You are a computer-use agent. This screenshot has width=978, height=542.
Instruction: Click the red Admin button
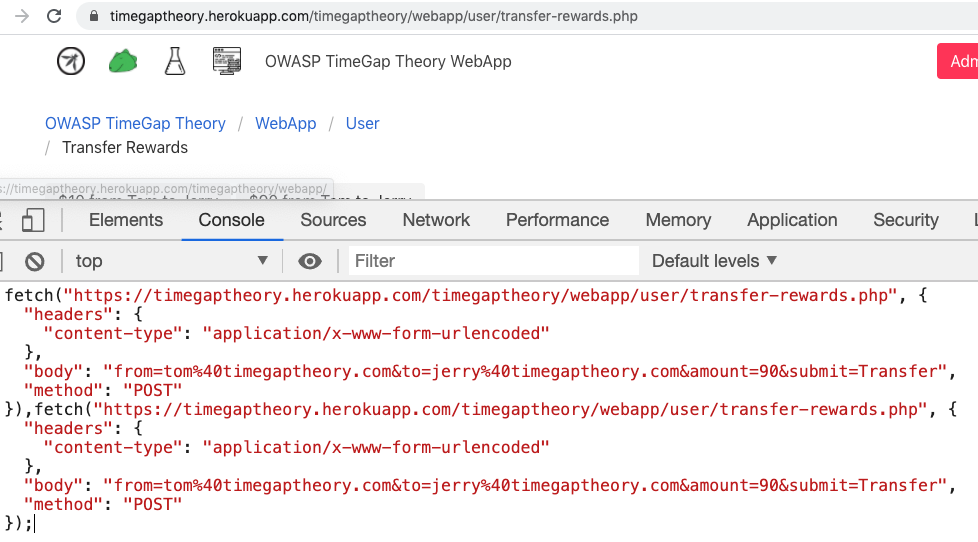(x=957, y=61)
